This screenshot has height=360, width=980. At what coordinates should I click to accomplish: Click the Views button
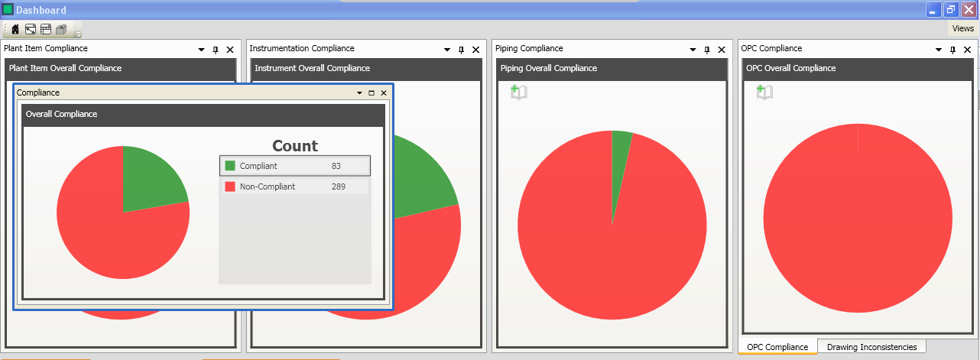click(962, 28)
